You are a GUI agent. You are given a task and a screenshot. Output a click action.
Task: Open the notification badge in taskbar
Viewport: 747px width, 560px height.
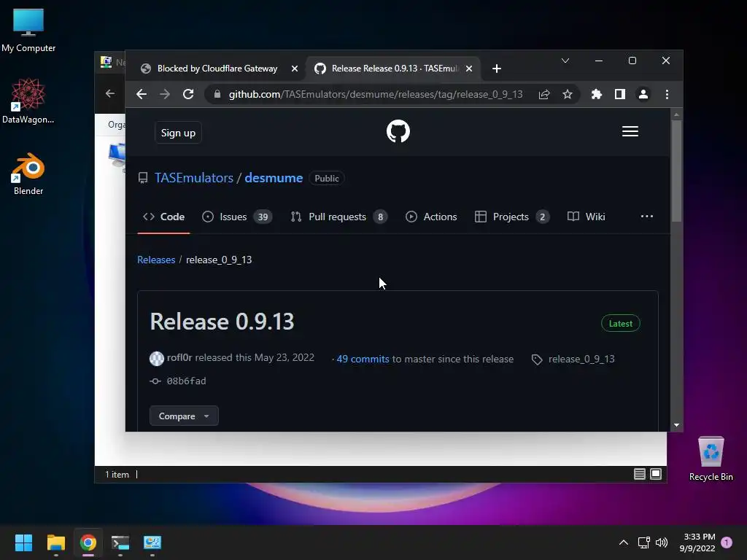point(727,542)
